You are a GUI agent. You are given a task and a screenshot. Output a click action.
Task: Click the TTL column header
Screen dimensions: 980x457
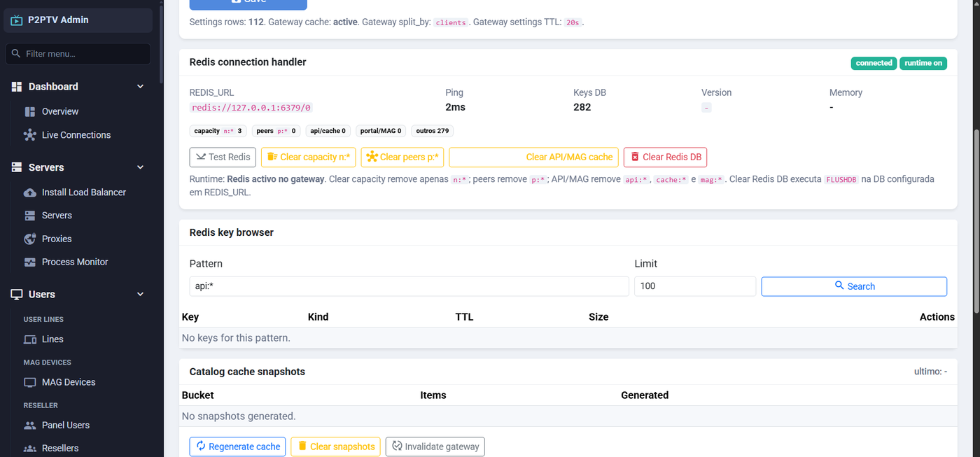coord(464,317)
